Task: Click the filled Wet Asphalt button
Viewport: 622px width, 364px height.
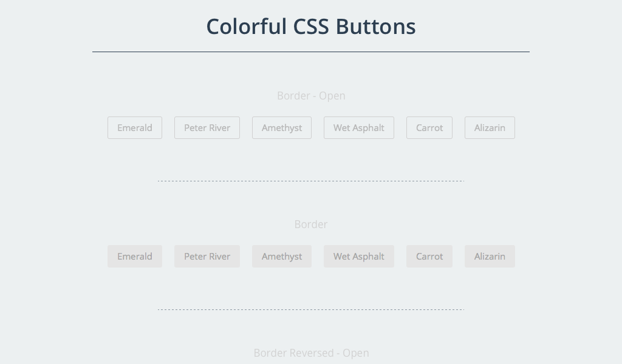Action: pos(359,257)
